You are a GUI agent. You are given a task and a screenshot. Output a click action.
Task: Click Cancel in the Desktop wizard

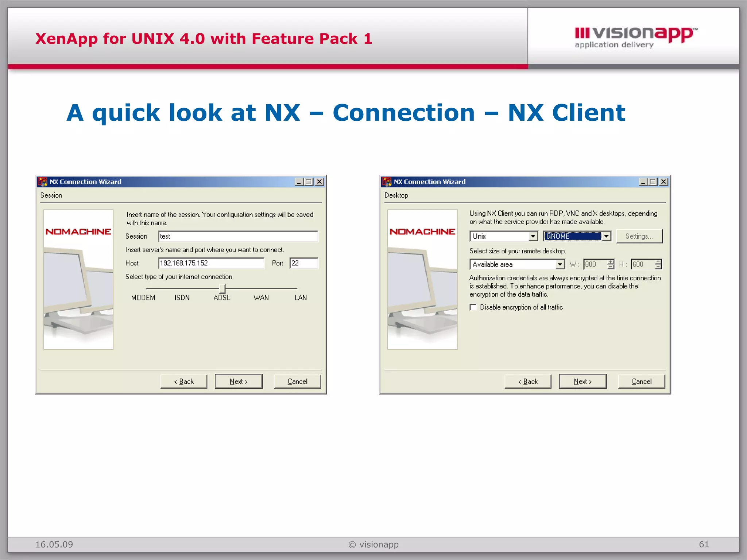(642, 381)
